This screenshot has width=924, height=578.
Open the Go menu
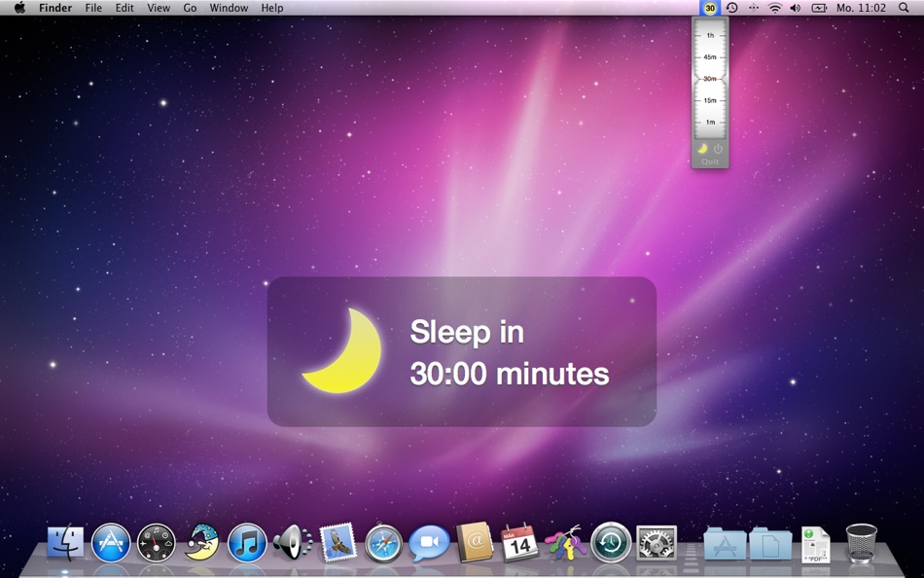pos(190,8)
